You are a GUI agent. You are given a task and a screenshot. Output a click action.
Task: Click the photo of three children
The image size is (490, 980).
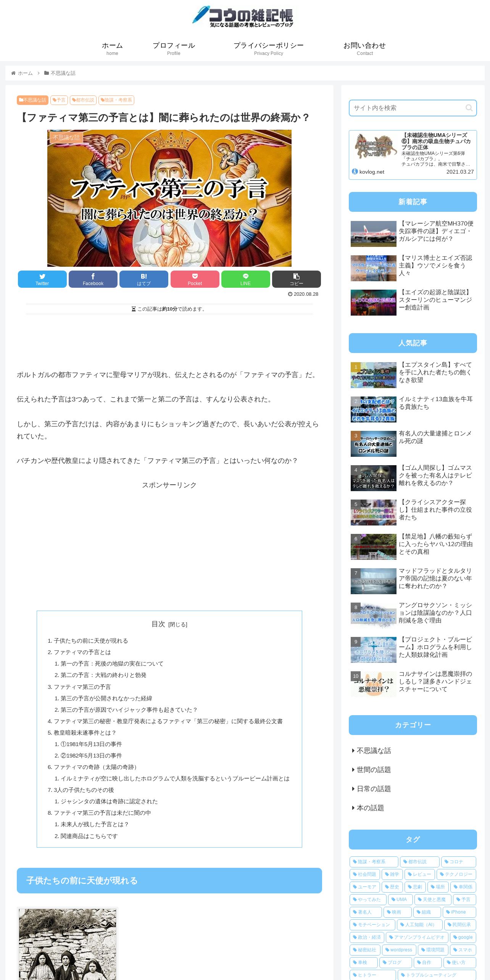(x=68, y=943)
